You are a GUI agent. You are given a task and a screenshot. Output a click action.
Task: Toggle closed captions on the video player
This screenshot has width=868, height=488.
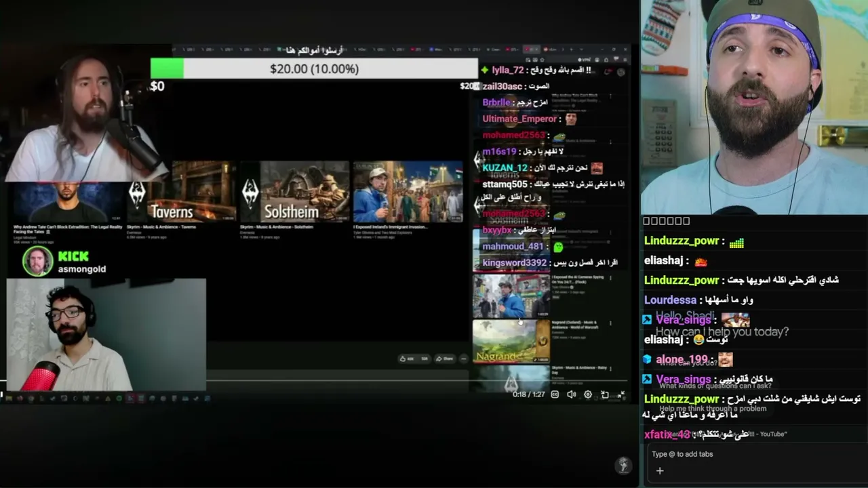555,394
